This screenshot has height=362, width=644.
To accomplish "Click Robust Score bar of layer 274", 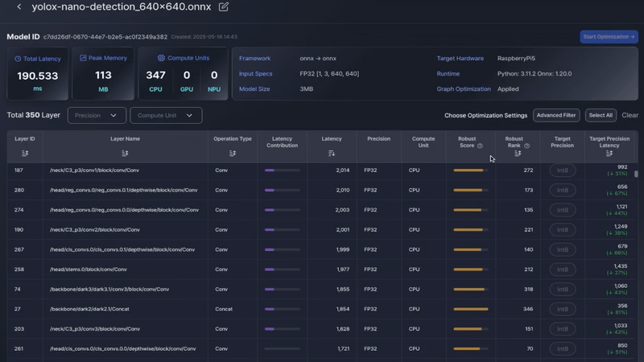I will [x=470, y=210].
